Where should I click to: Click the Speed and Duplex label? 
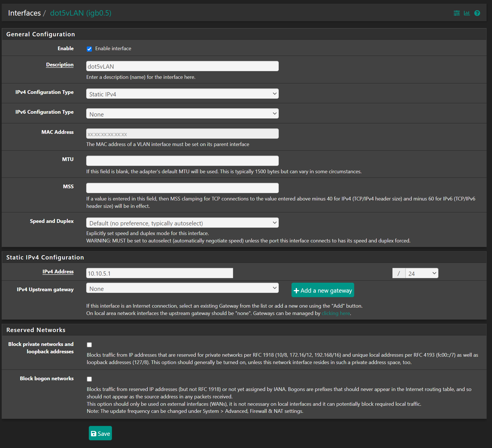point(52,221)
